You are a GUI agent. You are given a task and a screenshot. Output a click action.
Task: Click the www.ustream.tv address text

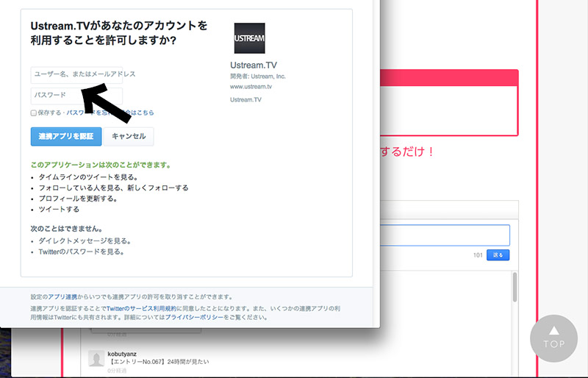point(251,87)
